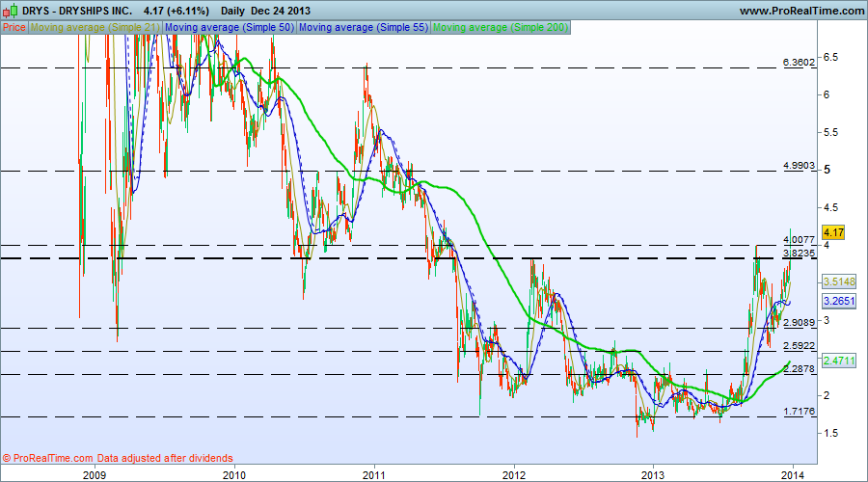Click the ProRealTime.com Data adjusted after dividends notice
868x482 pixels.
pos(118,458)
